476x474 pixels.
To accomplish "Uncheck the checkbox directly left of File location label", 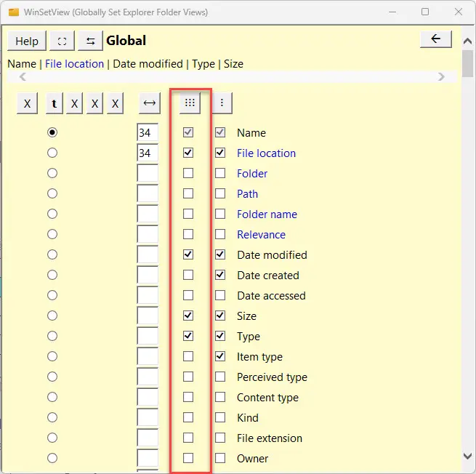I will coord(220,153).
